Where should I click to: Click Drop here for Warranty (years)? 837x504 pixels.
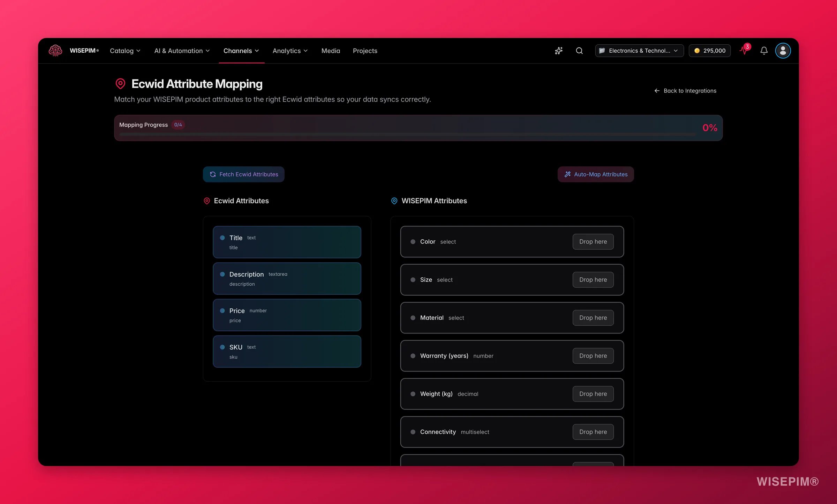(593, 356)
